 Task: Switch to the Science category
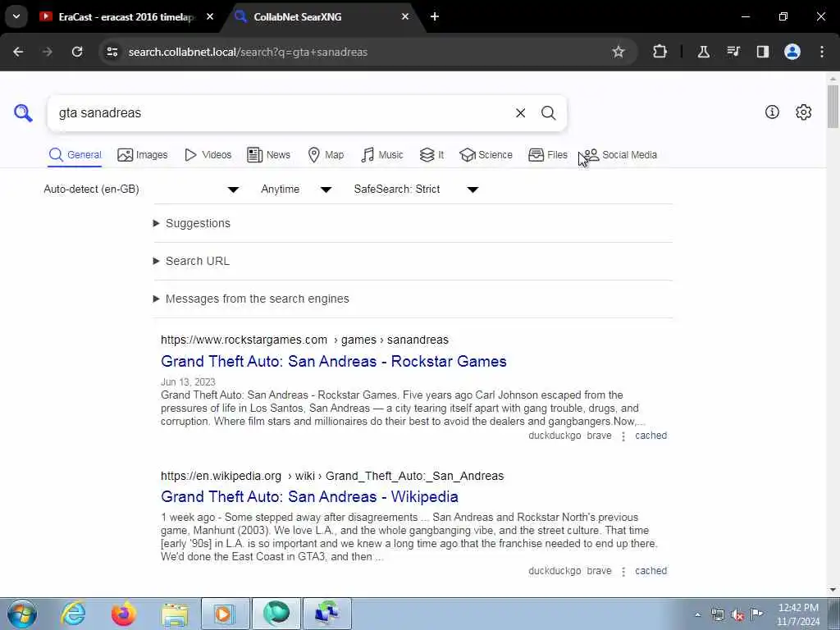(x=486, y=155)
